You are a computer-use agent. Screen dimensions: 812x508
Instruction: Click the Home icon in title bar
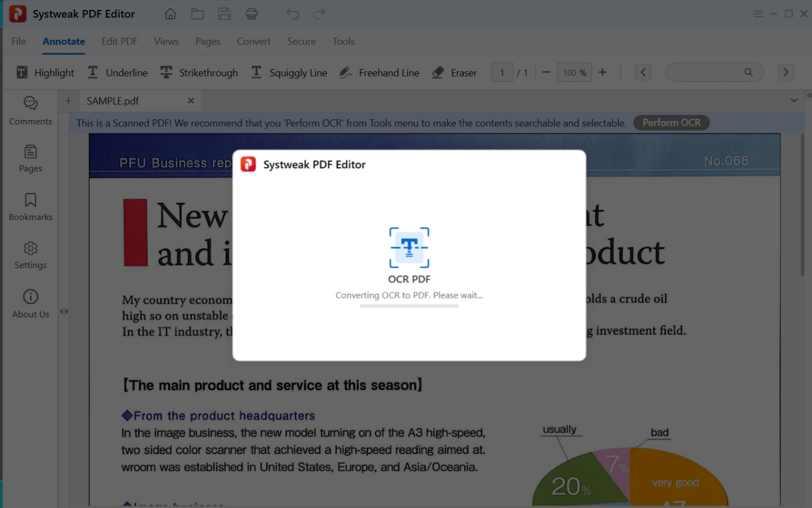170,14
